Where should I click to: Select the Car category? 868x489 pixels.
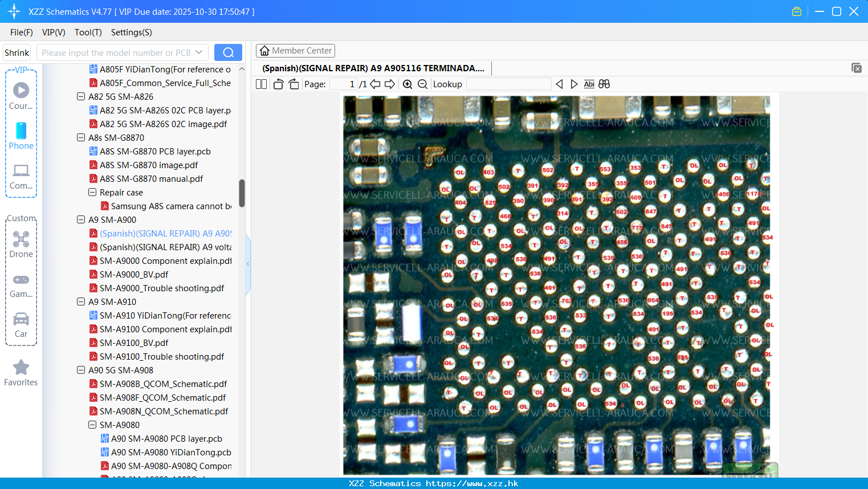click(x=21, y=325)
